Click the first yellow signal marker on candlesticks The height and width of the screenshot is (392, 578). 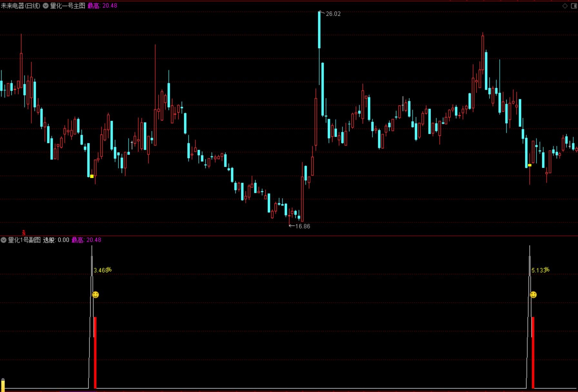point(92,176)
